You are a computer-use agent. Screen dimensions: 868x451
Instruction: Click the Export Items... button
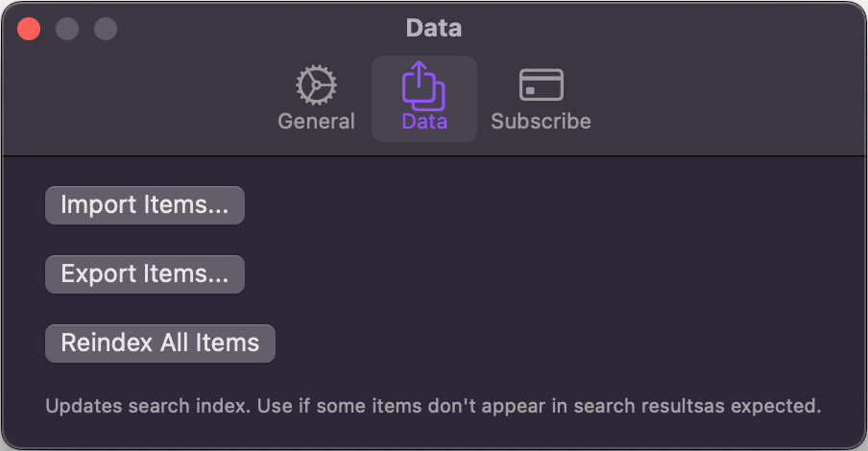coord(144,274)
